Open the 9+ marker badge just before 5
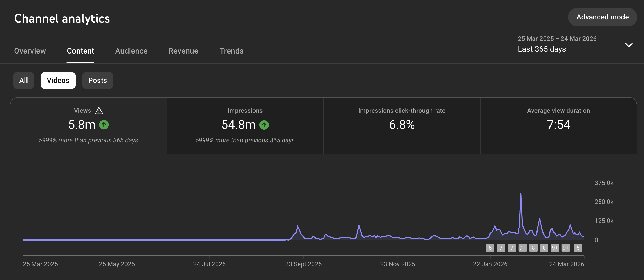 (x=566, y=248)
